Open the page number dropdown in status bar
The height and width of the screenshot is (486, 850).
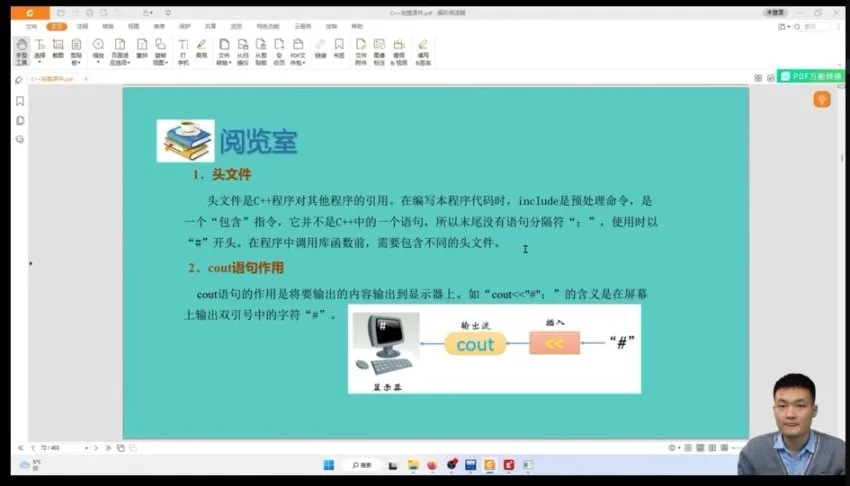86,448
